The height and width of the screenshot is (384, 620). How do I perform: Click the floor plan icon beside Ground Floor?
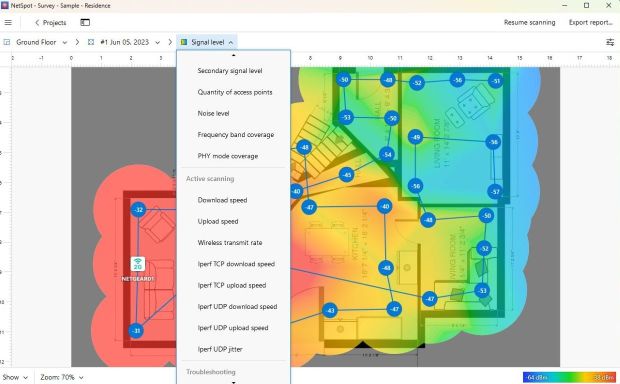[x=7, y=42]
